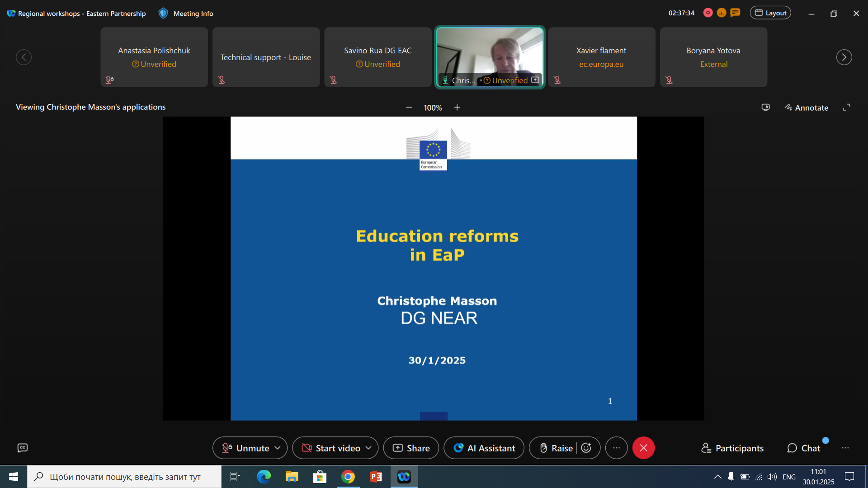Open the Chat panel
The width and height of the screenshot is (868, 488).
click(x=804, y=448)
